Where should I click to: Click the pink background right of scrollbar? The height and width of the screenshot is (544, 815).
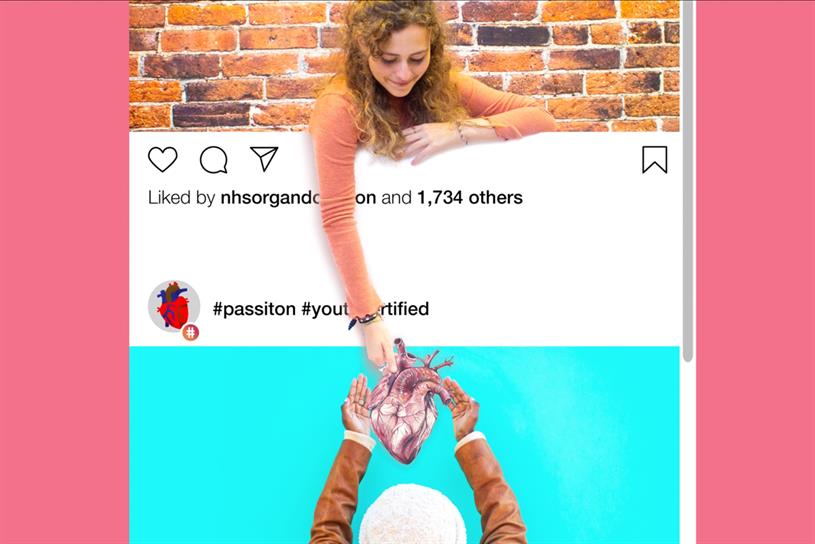pos(755,272)
